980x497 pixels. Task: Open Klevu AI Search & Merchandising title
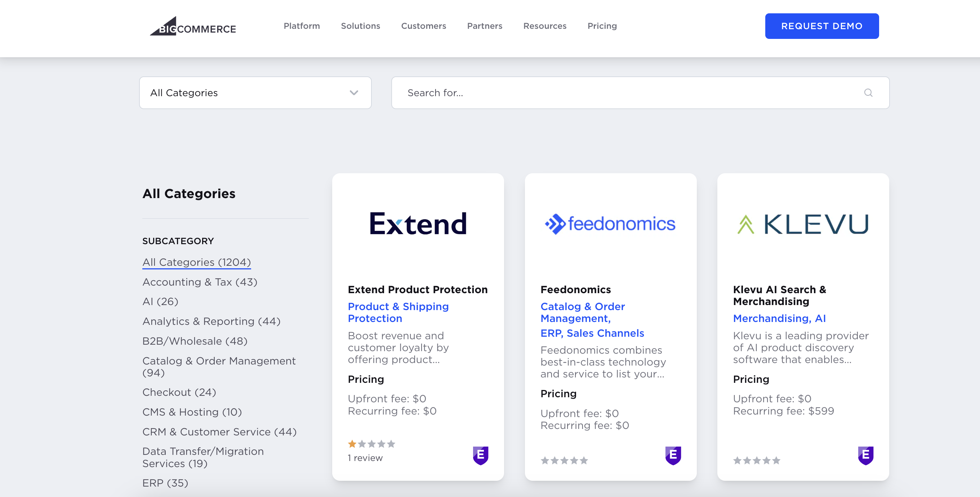780,295
